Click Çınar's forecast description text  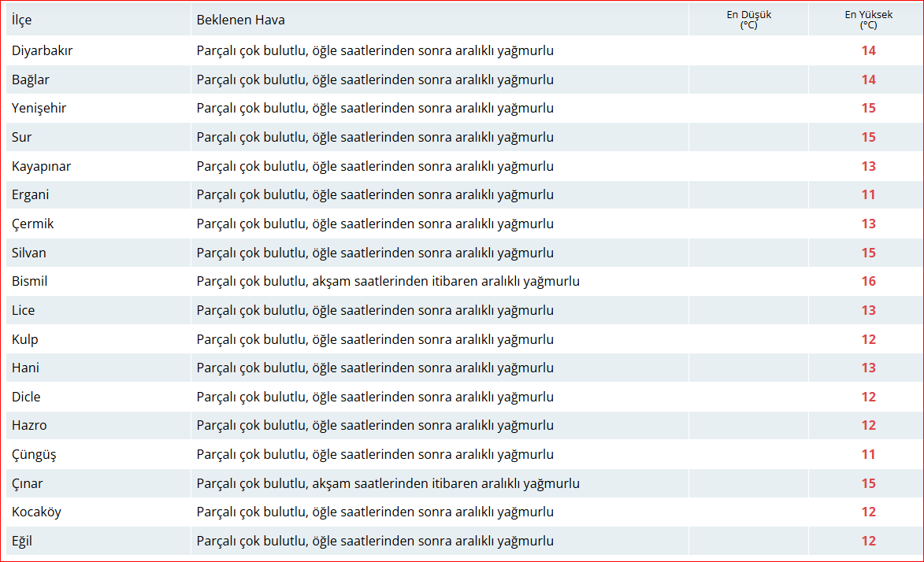click(x=388, y=483)
